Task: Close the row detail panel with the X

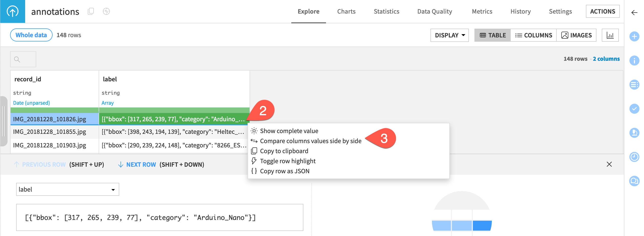Action: point(610,164)
